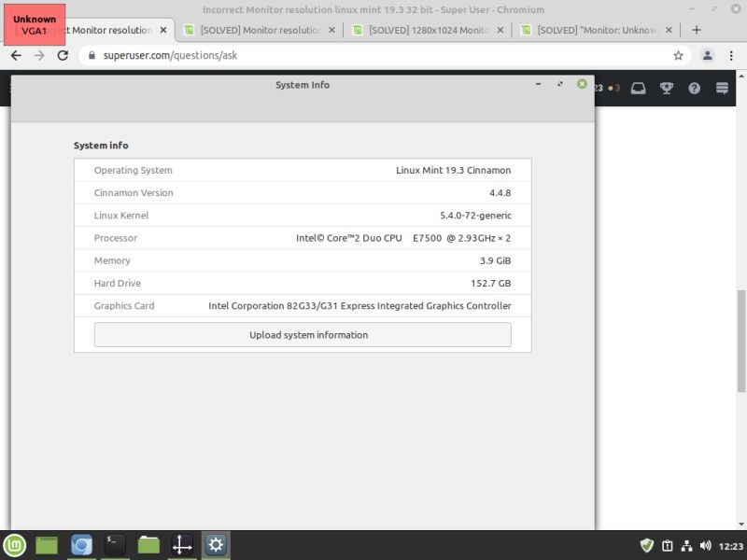Open the file manager from the taskbar

148,544
